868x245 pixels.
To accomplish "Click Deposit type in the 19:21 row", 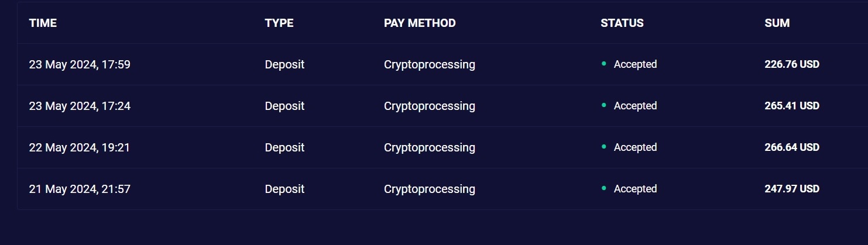I will click(284, 147).
